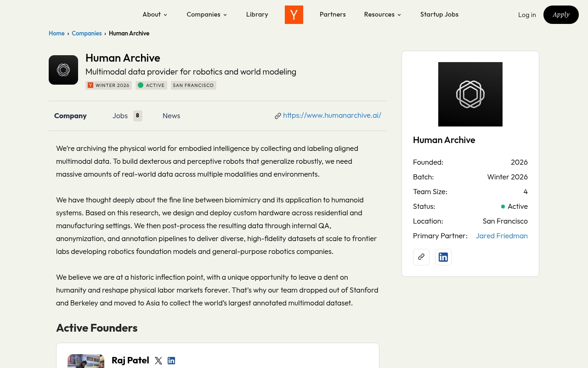
Task: Click the large Human Archive logo in sidebar
Action: [x=470, y=94]
